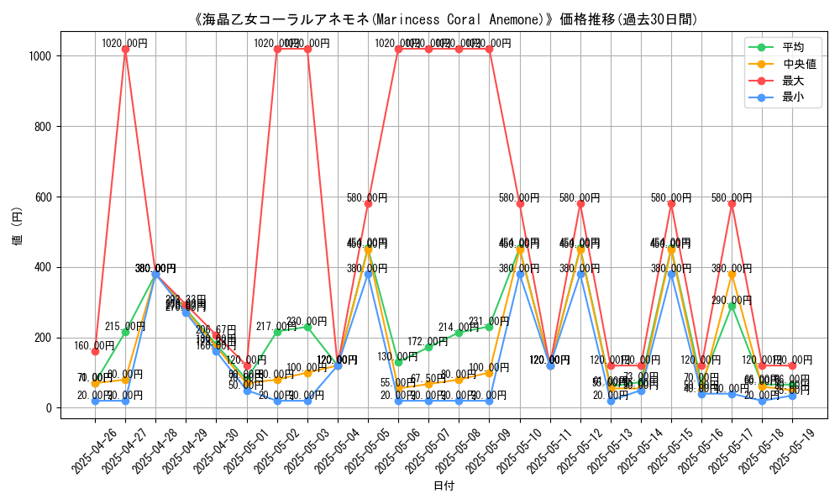Image resolution: width=840 pixels, height=504 pixels.
Task: Click the 800 y-axis tick label
Action: (x=43, y=127)
